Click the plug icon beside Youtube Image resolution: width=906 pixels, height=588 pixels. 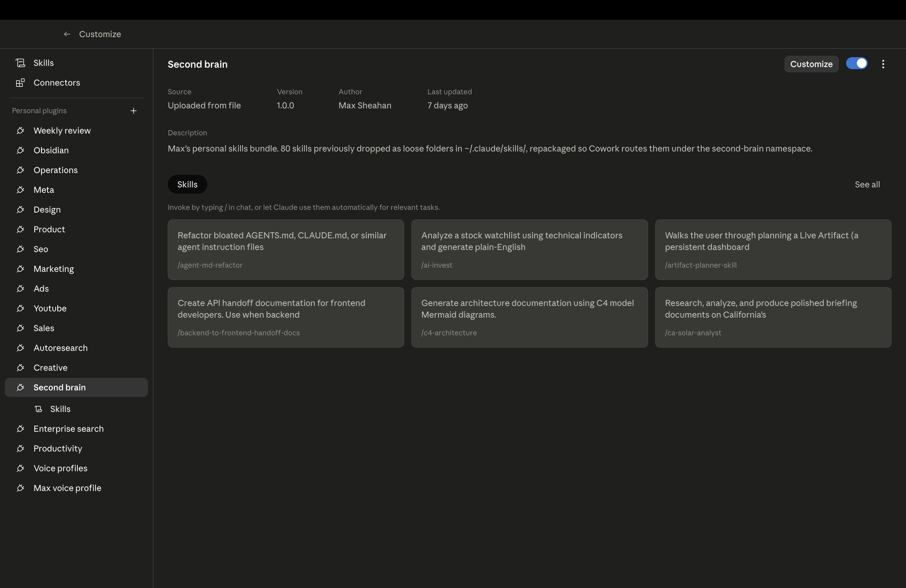[21, 308]
